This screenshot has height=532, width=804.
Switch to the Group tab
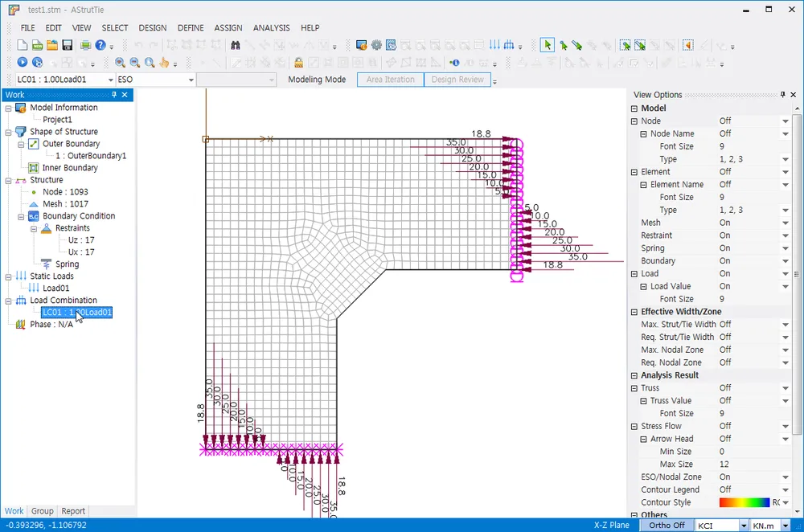pos(42,511)
